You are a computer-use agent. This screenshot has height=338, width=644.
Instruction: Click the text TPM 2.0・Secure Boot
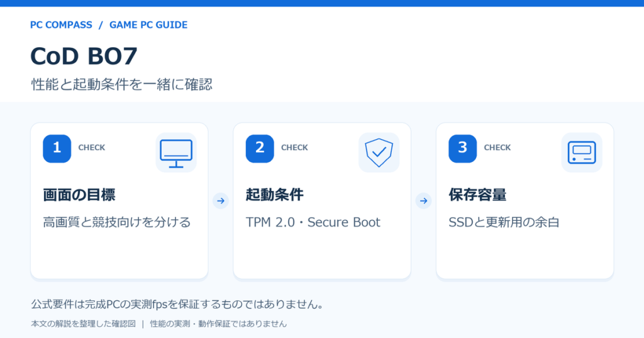click(x=313, y=222)
